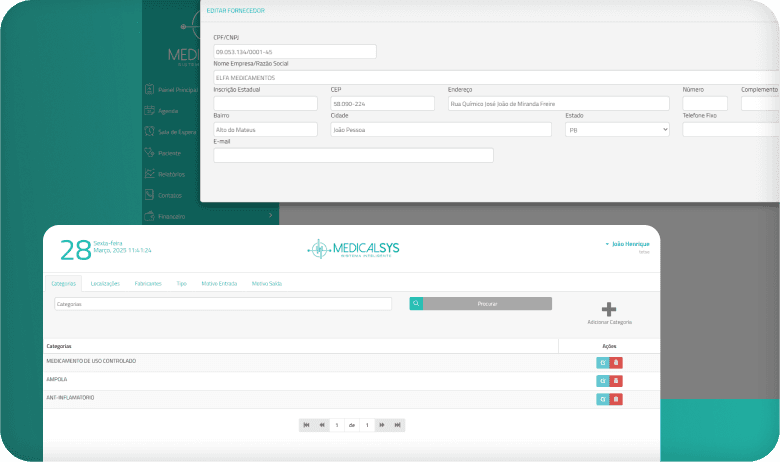Open the Estado dropdown showing PB
This screenshot has height=462, width=780.
tap(617, 130)
